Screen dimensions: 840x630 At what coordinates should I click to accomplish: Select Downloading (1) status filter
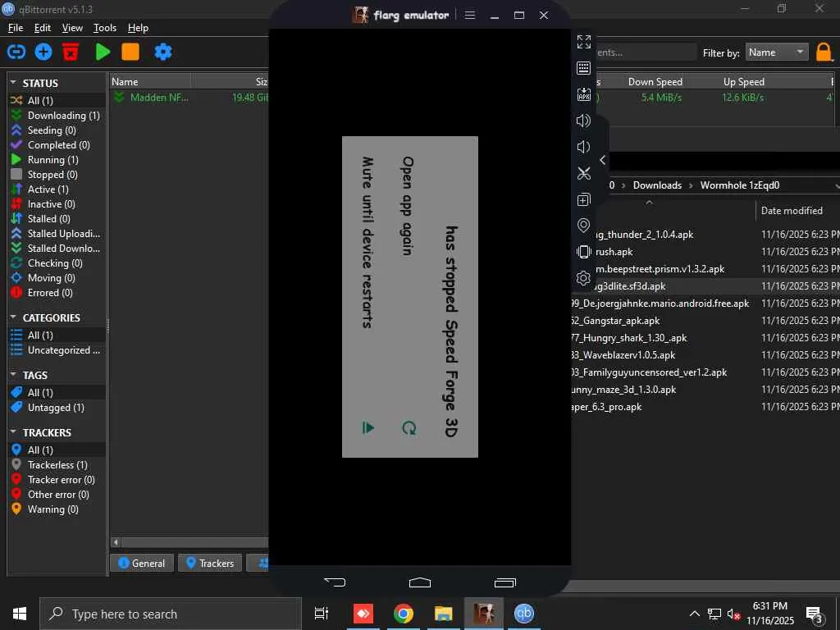coord(57,115)
